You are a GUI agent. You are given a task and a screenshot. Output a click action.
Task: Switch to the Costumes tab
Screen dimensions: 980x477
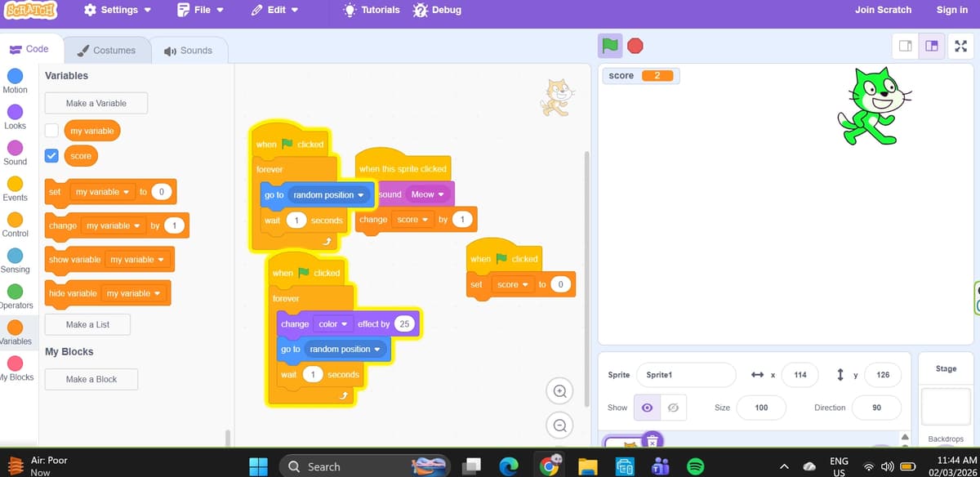tap(106, 50)
